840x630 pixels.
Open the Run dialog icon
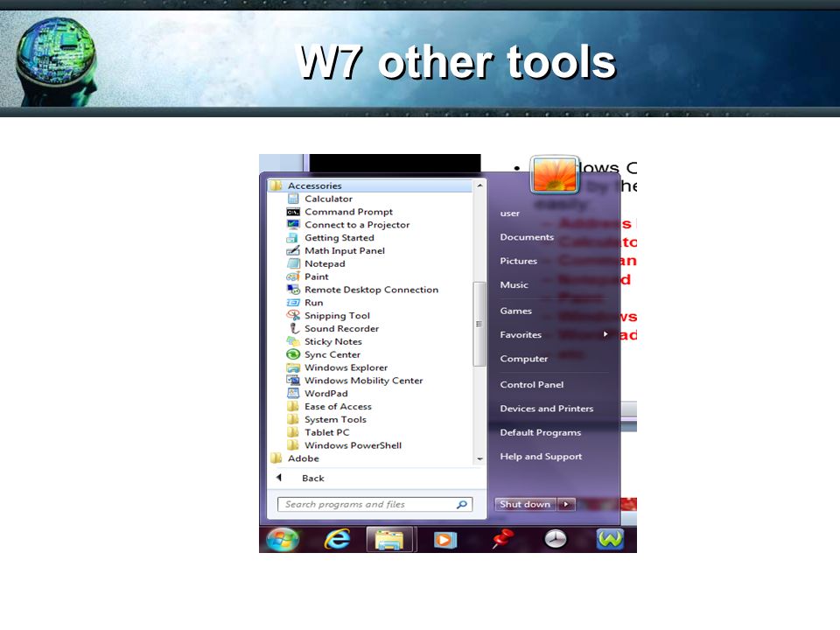click(x=293, y=303)
